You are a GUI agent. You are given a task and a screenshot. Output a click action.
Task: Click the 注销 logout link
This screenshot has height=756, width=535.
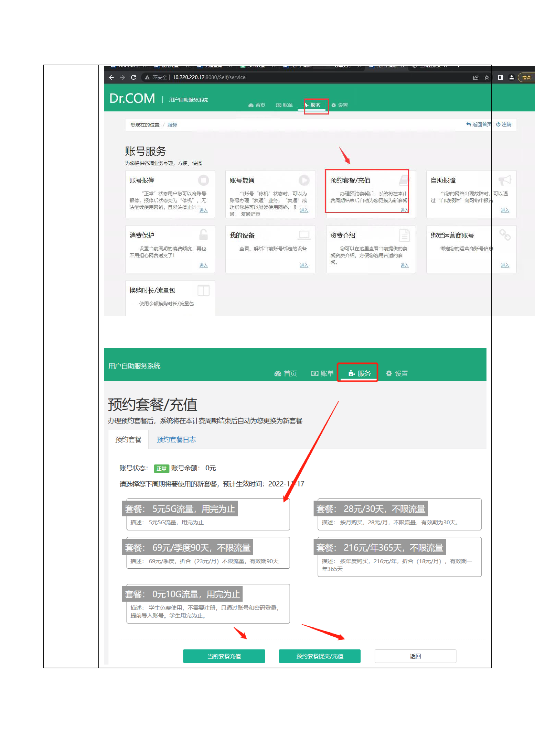click(504, 124)
